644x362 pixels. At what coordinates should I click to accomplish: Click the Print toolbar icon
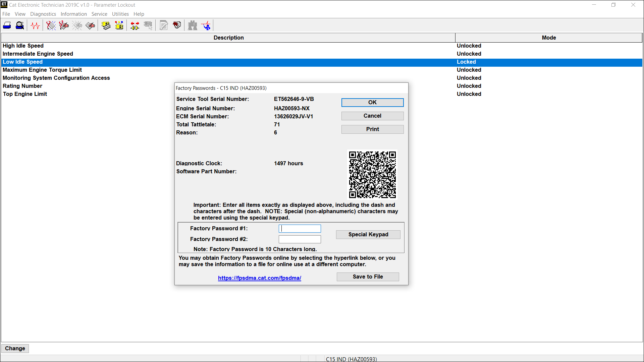pyautogui.click(x=7, y=25)
